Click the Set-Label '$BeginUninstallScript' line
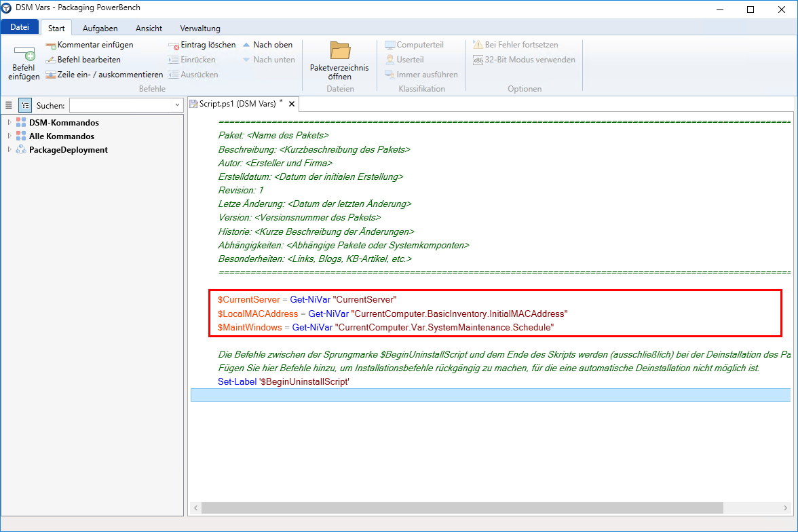 284,382
